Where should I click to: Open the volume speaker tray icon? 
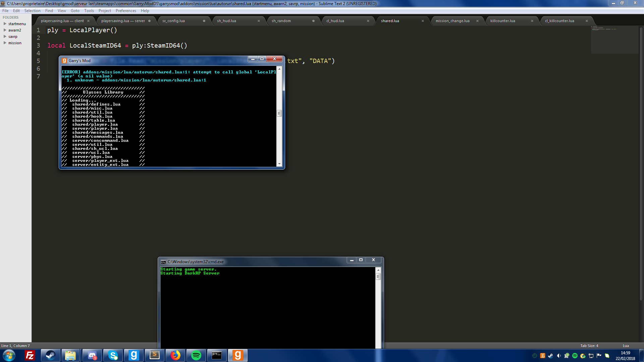click(x=559, y=356)
